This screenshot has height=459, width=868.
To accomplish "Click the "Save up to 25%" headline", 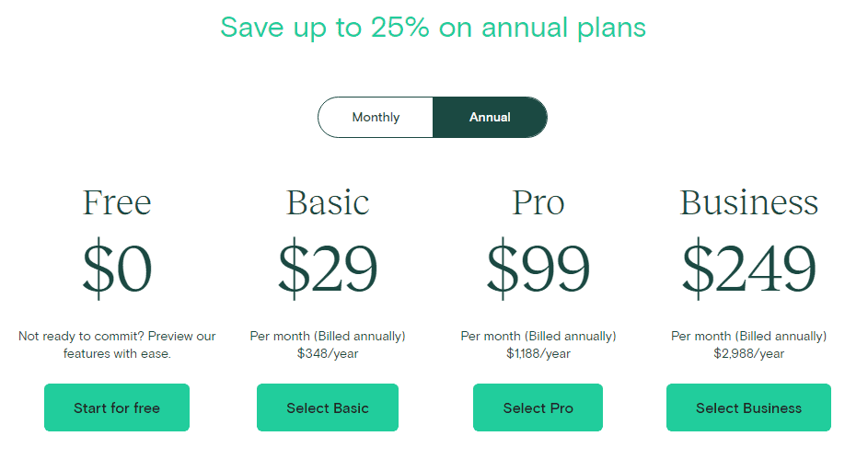I will 433,28.
